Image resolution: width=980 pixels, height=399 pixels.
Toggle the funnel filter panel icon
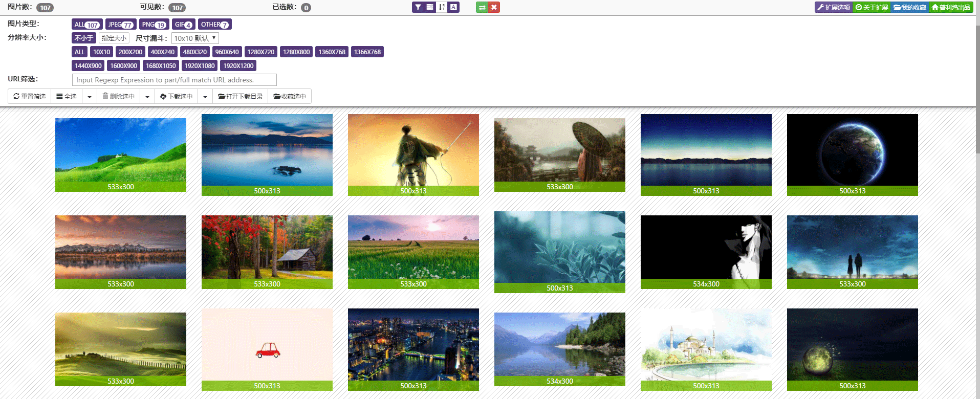[418, 7]
